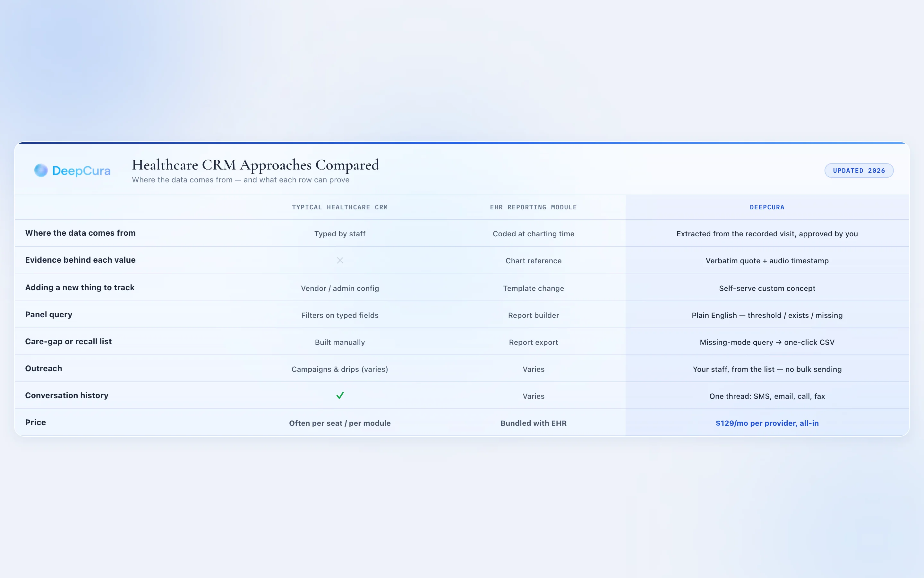
Task: Click the 'Chart reference' cell
Action: (534, 261)
